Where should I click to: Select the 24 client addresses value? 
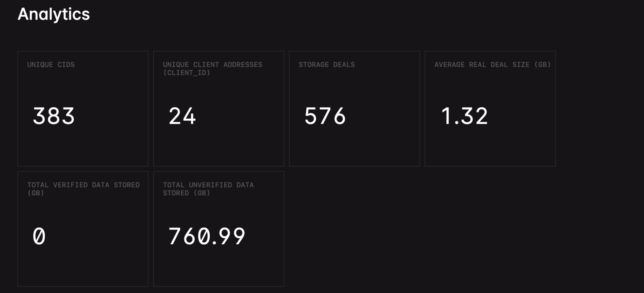[182, 116]
